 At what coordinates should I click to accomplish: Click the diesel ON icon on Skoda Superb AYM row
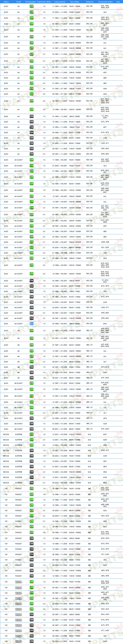[x=31, y=477]
